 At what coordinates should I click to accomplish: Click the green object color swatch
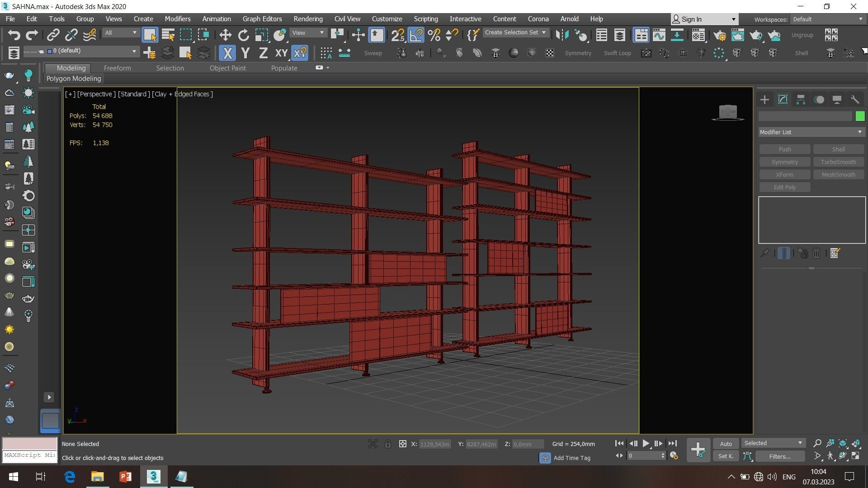(x=860, y=116)
